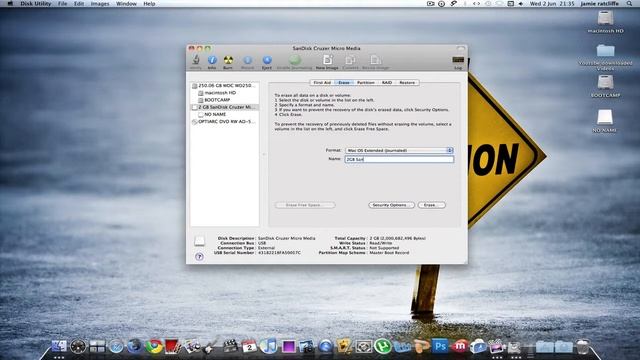The image size is (640, 360).
Task: Click the Convert toolbar icon
Action: tap(350, 60)
